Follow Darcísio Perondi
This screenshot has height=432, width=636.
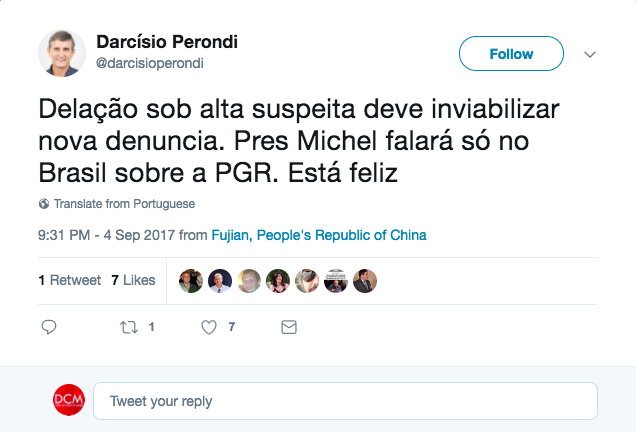511,54
